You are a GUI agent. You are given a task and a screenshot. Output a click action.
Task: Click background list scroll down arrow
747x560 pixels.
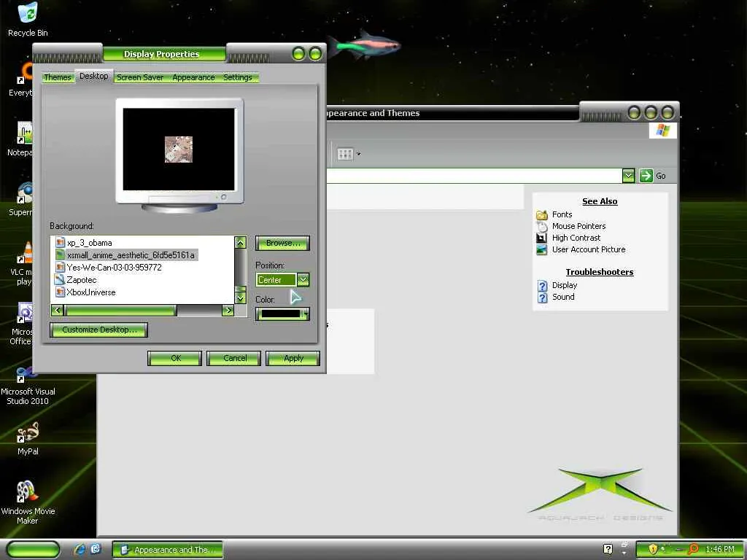(x=240, y=298)
